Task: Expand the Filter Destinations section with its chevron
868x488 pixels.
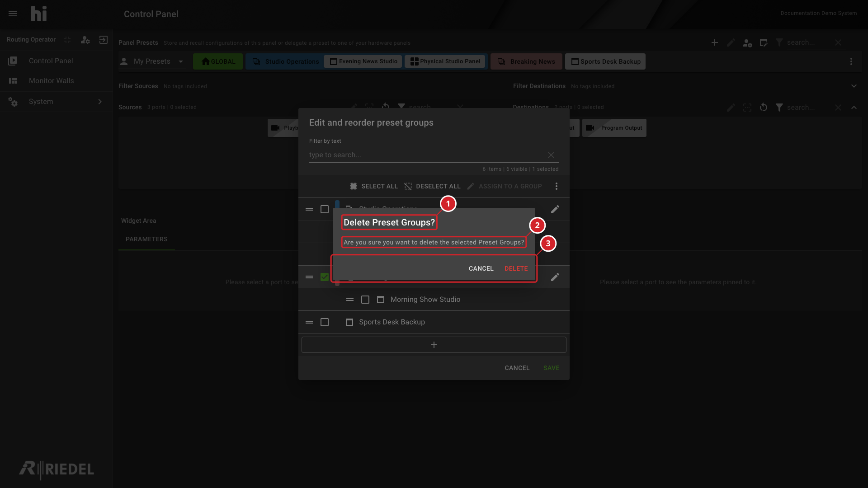Action: [x=854, y=86]
